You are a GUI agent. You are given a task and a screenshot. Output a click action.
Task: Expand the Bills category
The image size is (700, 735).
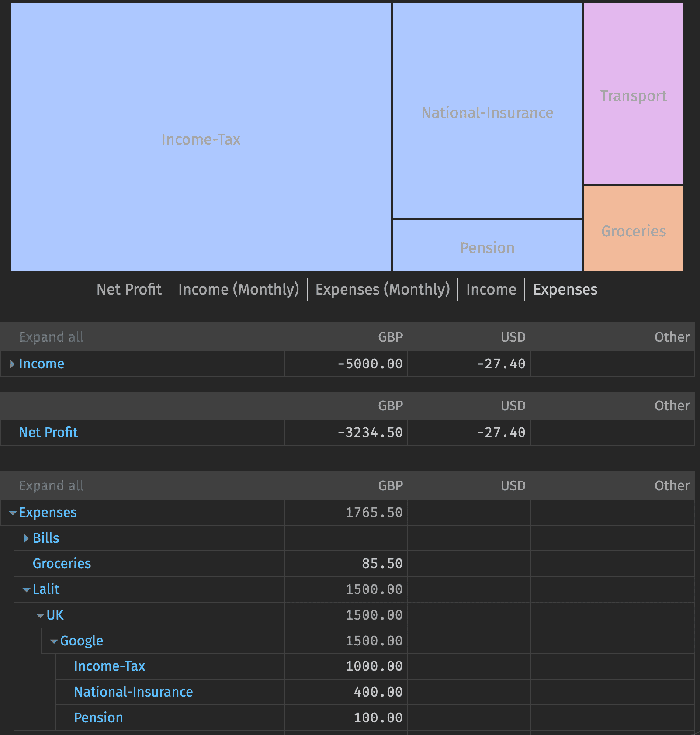tap(26, 538)
